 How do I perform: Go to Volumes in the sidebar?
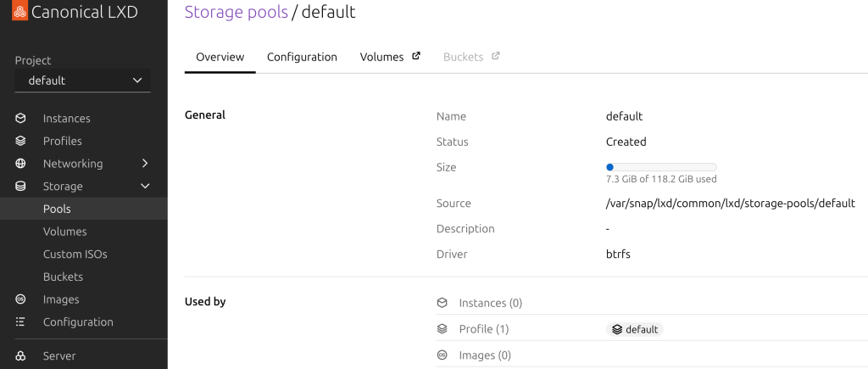(x=65, y=232)
